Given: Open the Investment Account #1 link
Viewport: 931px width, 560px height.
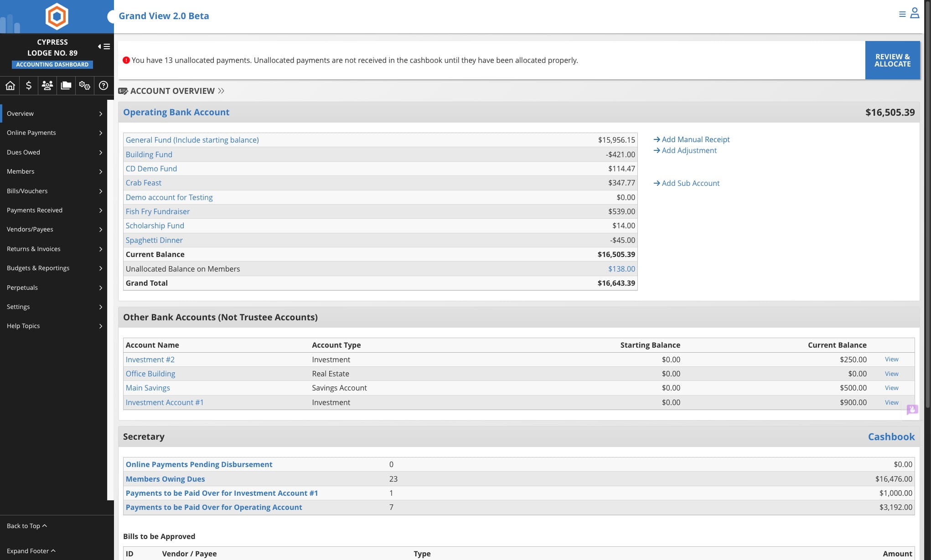Looking at the screenshot, I should click(165, 402).
